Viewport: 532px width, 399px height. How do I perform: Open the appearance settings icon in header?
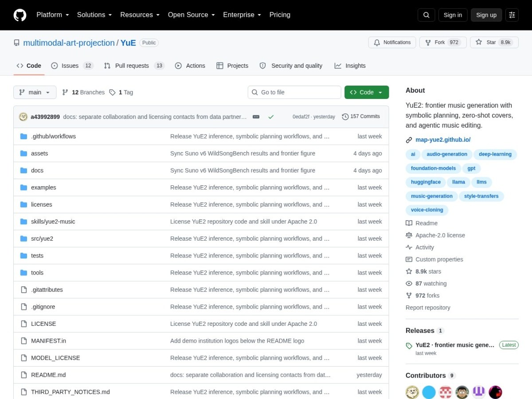pyautogui.click(x=512, y=15)
